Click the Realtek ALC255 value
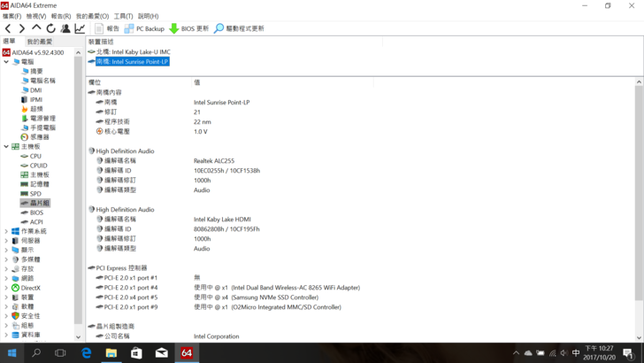 (214, 161)
